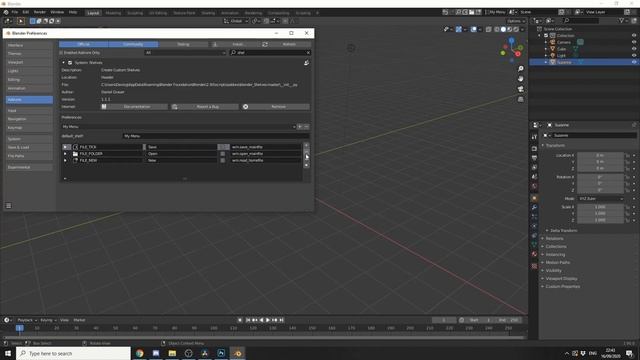Select the cursor select box tool icon
Viewport: 640px width, 360px height.
(20, 21)
